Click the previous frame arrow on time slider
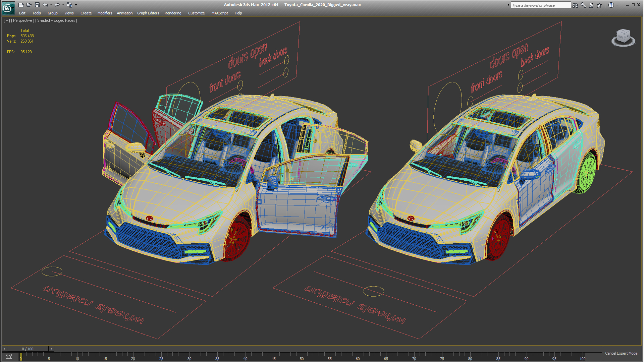Image resolution: width=644 pixels, height=362 pixels. [4, 349]
